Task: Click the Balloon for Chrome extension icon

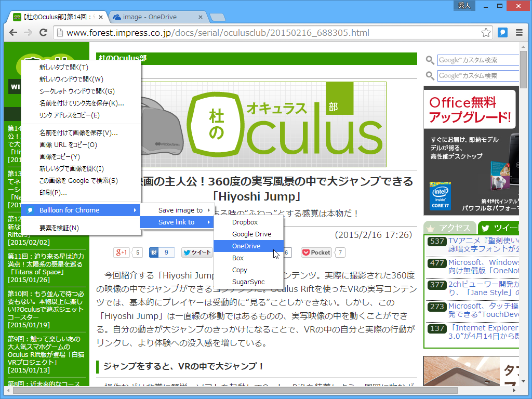Action: coord(502,32)
